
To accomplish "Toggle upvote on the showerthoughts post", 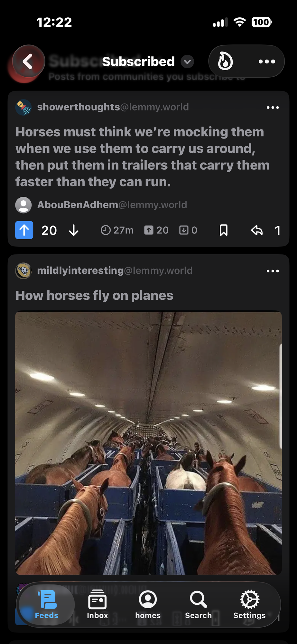I will pos(24,230).
